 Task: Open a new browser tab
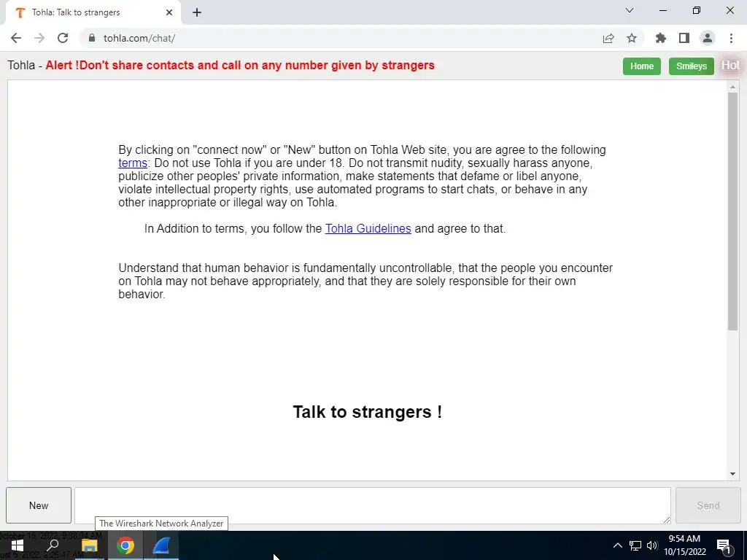197,12
